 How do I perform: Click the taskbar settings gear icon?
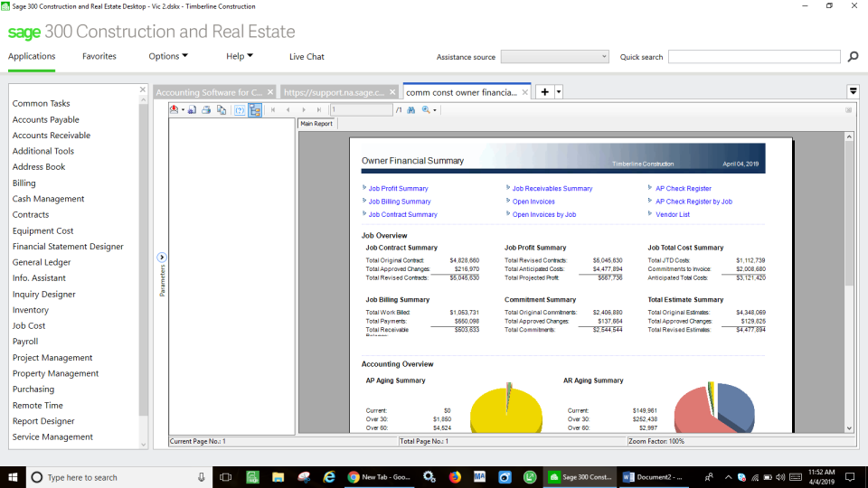point(429,477)
